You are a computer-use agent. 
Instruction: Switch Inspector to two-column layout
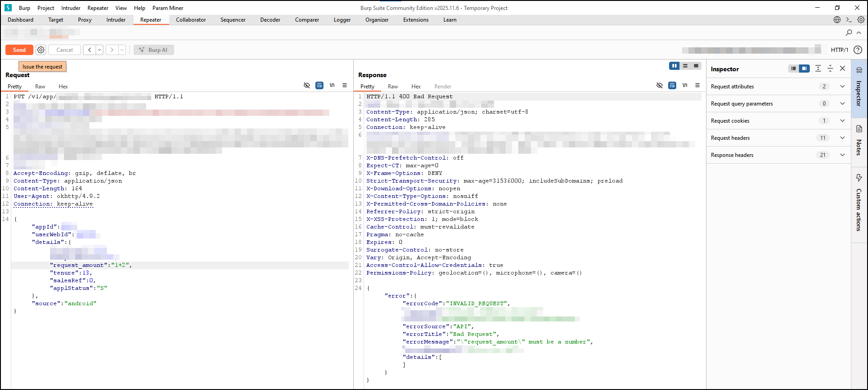click(x=804, y=69)
